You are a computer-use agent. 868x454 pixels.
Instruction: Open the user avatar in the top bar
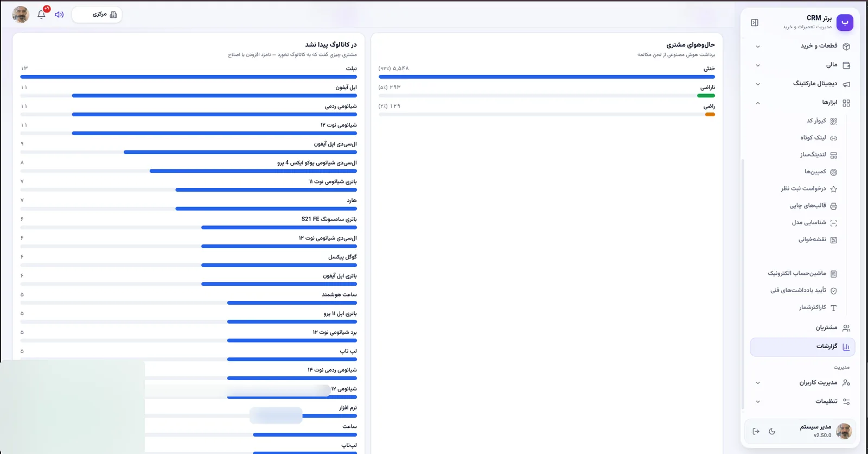point(21,15)
